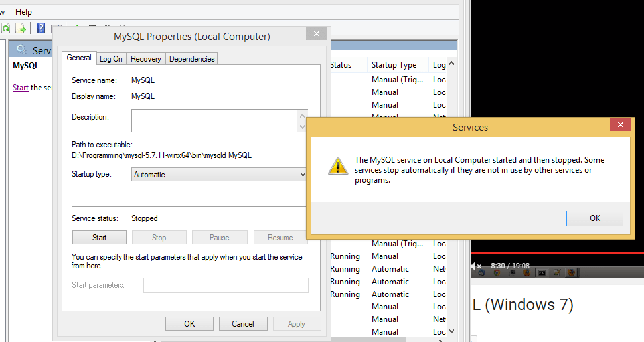
Task: Click OK in the Services warning dialog
Action: pyautogui.click(x=595, y=218)
